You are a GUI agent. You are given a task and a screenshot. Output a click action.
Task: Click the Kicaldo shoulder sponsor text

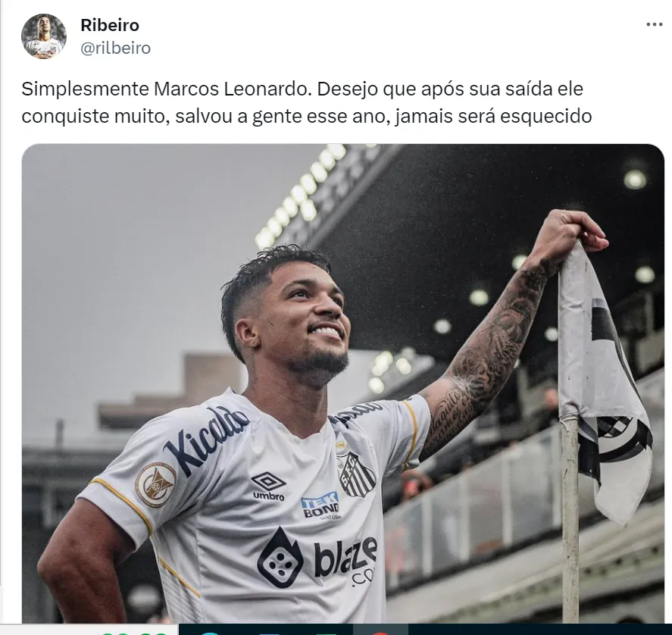coord(205,441)
